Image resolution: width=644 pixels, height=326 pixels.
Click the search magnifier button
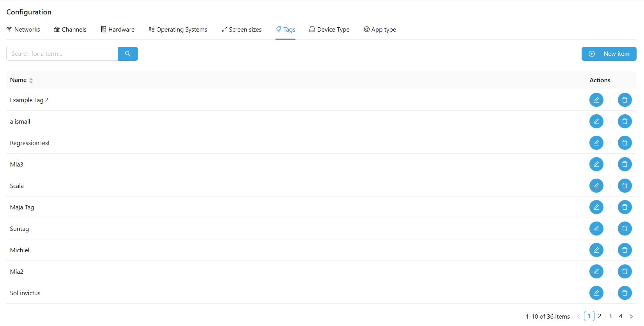pyautogui.click(x=127, y=54)
